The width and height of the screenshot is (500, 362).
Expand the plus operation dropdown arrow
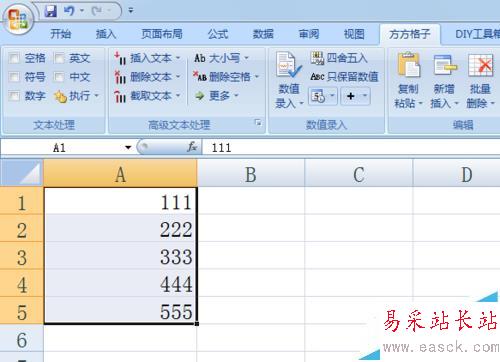coord(365,96)
